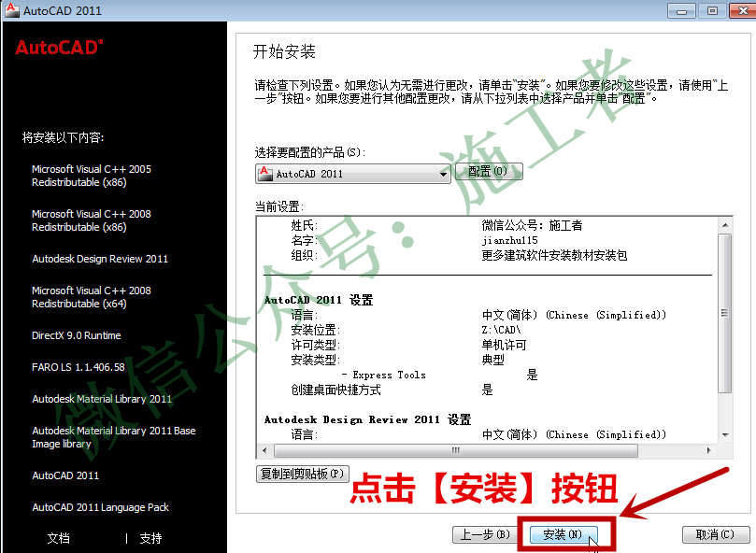The width and height of the screenshot is (756, 553).
Task: Select AutoCAD 2011 Language Pack entry
Action: pyautogui.click(x=100, y=507)
